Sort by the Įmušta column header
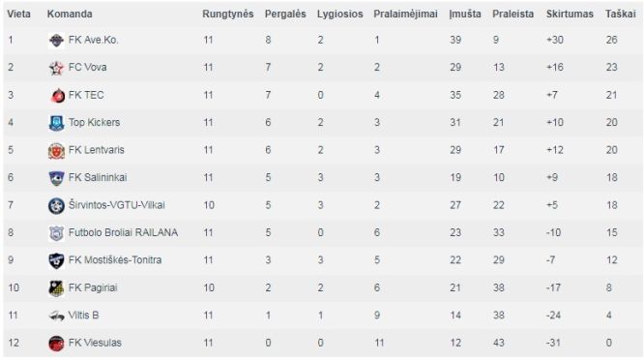The image size is (644, 362). click(x=465, y=14)
